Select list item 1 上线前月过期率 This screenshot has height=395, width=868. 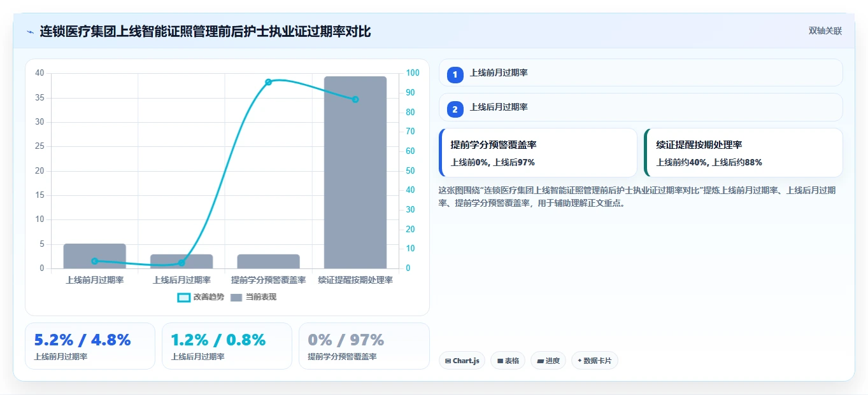(x=641, y=73)
